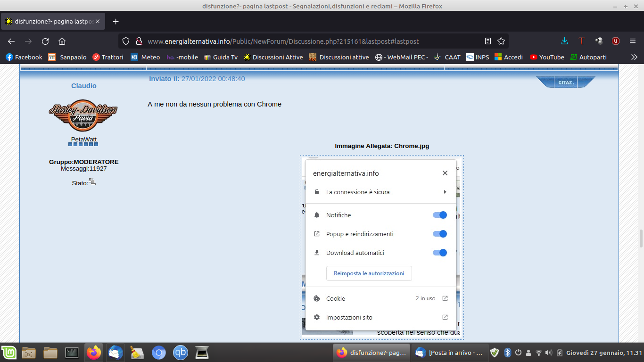Open the Firefox downloads panel
Viewport: 644px width, 362px height.
point(565,41)
